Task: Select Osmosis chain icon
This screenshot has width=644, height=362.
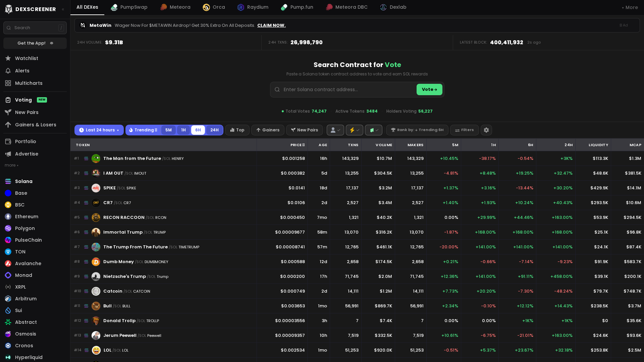Action: tap(8, 334)
